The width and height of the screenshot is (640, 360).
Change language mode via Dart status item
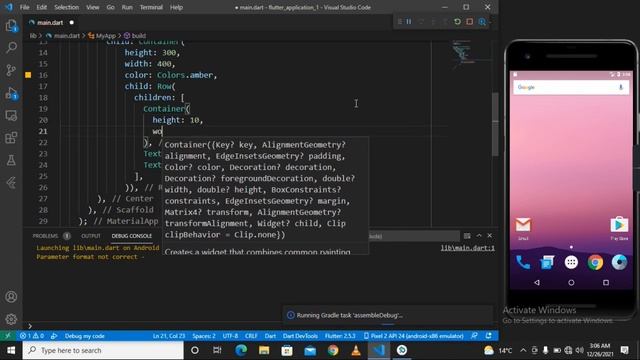click(x=270, y=336)
